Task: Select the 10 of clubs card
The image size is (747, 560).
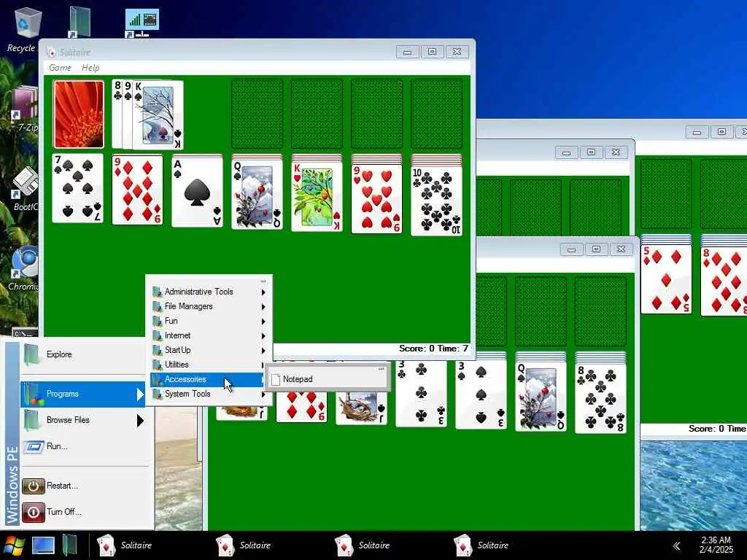Action: 436,201
